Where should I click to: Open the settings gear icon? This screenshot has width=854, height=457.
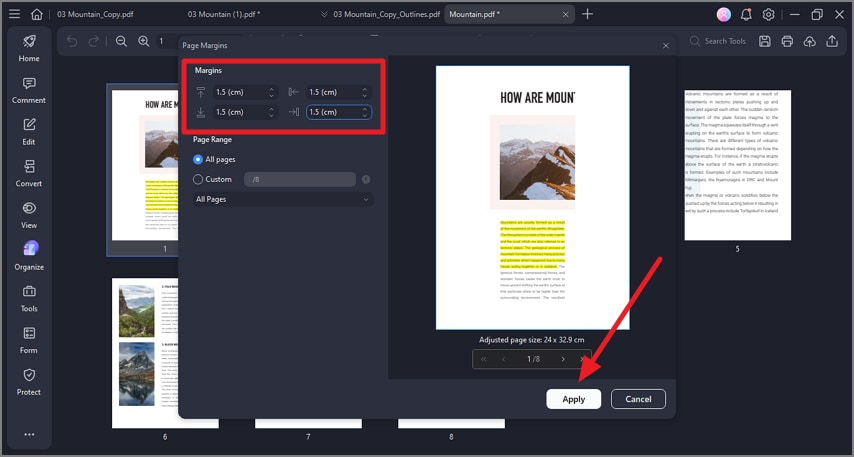point(768,15)
